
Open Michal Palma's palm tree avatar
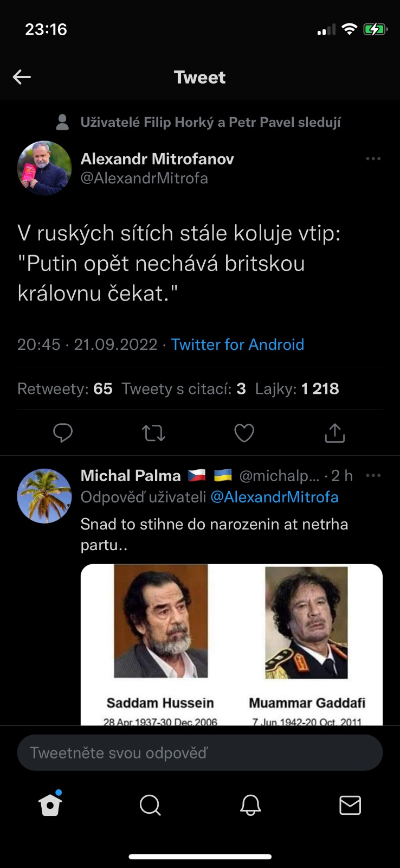coord(44,496)
